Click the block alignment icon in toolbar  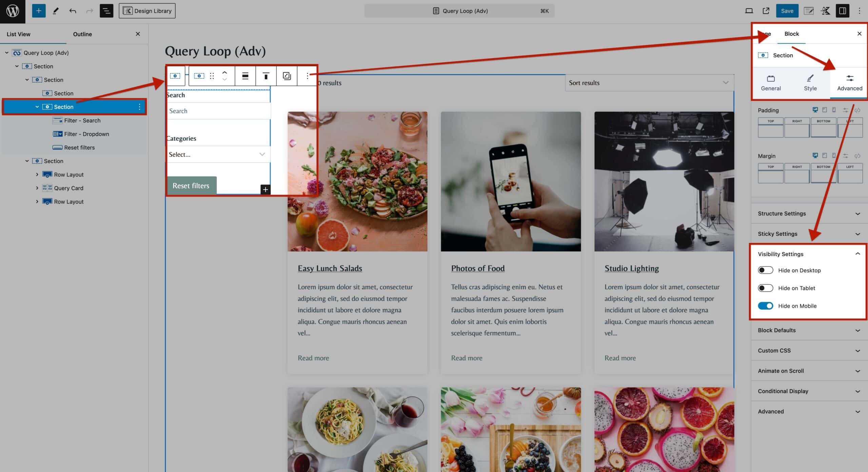(244, 76)
